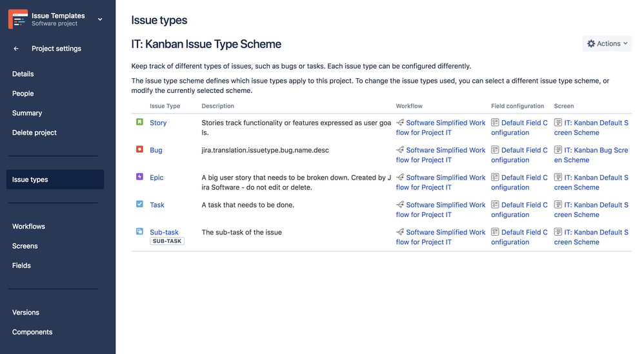Viewport: 644px width, 354px height.
Task: Click the back arrow beside Project settings
Action: click(16, 48)
